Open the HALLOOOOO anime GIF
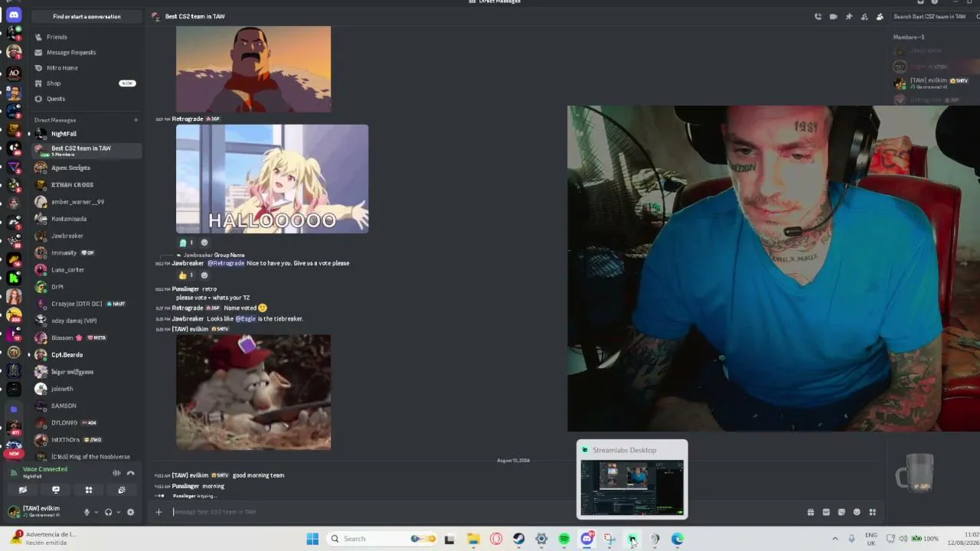Viewport: 980px width, 551px height. tap(272, 178)
